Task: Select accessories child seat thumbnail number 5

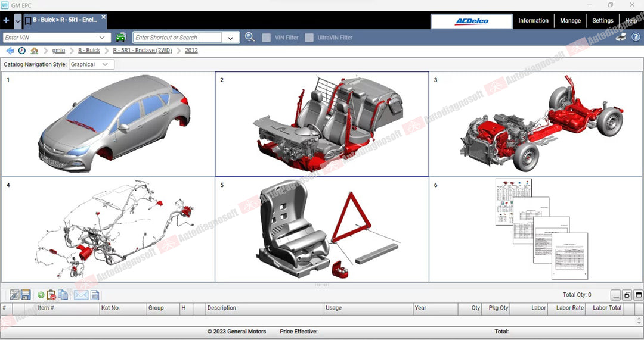Action: (321, 229)
